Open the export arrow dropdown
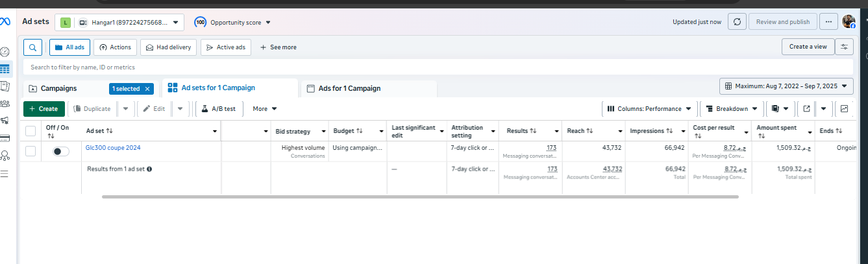This screenshot has width=868, height=264. [x=824, y=109]
